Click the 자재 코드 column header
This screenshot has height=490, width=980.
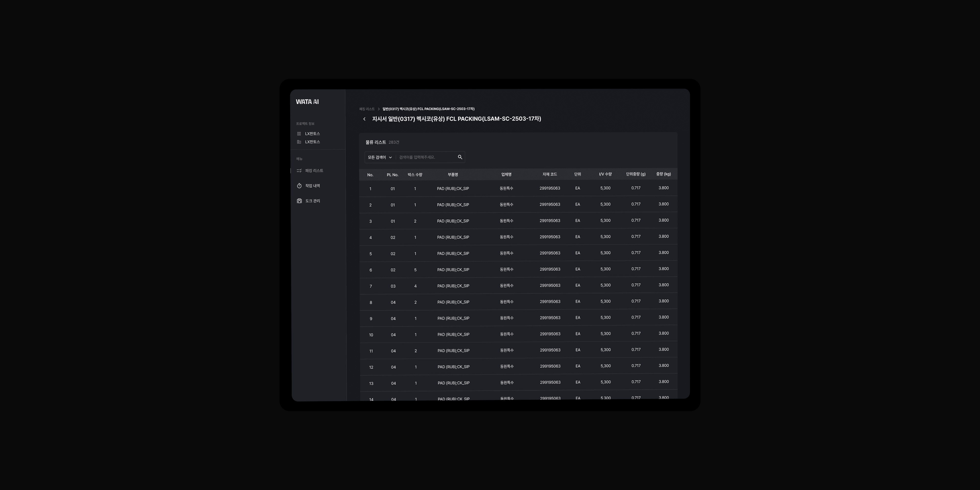point(549,174)
